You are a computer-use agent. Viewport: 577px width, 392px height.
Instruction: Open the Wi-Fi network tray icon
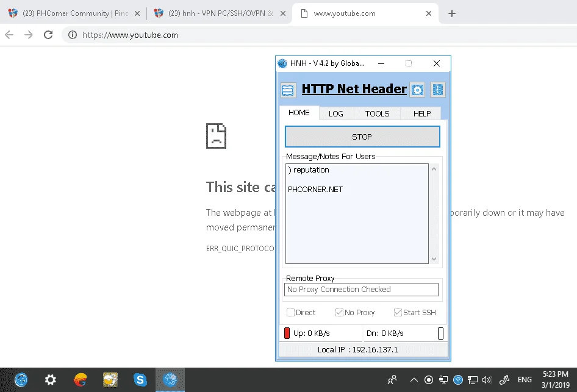[458, 380]
